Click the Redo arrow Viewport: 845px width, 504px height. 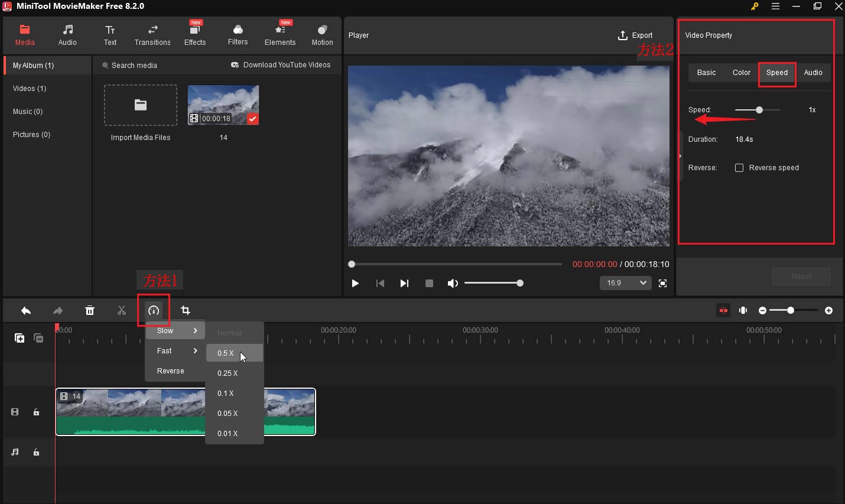(x=58, y=310)
